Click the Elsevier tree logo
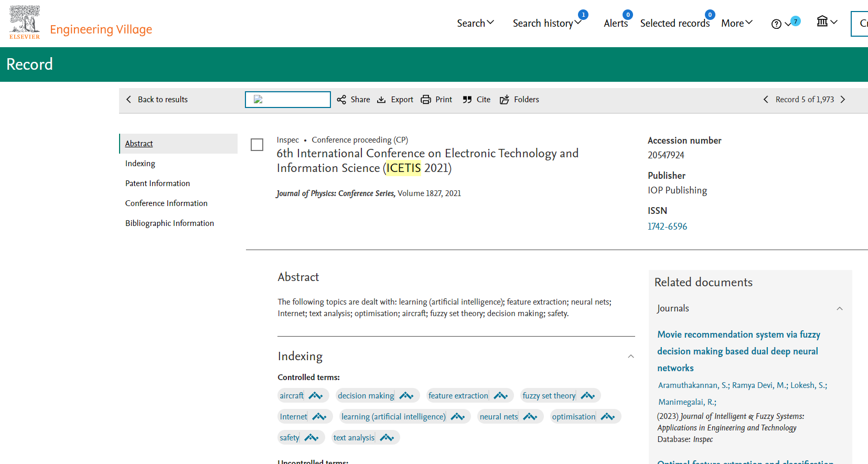 [25, 22]
